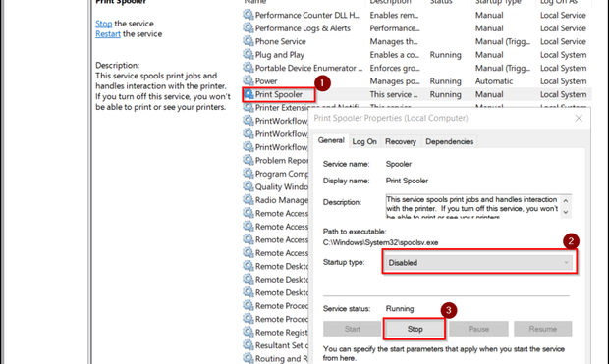
Task: Click the Stop button in properties dialog
Action: tap(415, 329)
